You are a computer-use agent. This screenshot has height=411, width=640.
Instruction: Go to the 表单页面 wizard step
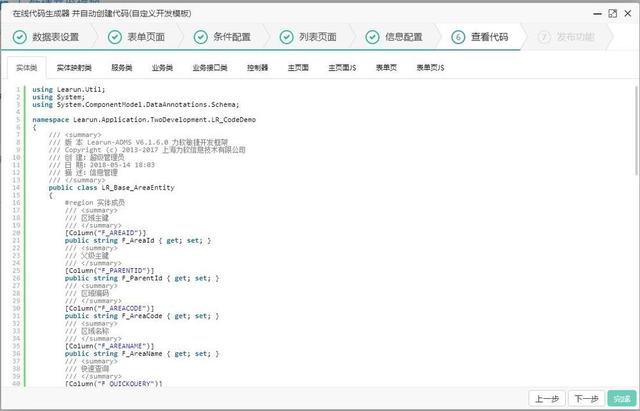pos(141,37)
